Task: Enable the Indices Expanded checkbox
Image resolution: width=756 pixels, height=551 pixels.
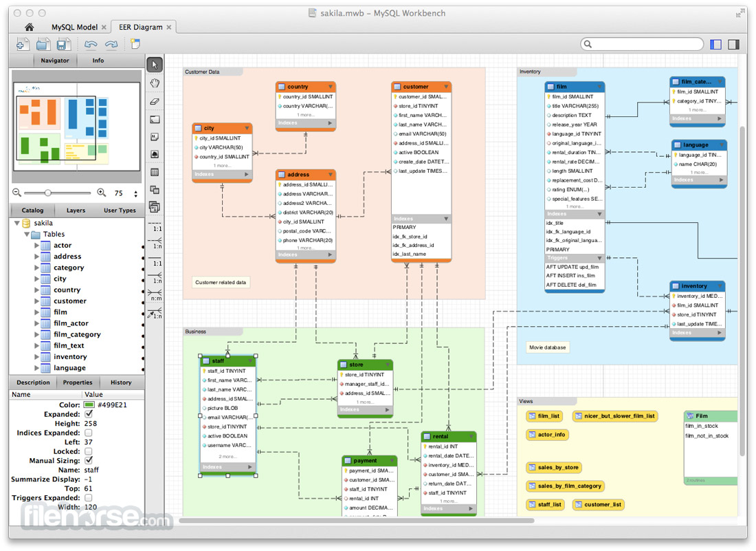Action: (89, 433)
